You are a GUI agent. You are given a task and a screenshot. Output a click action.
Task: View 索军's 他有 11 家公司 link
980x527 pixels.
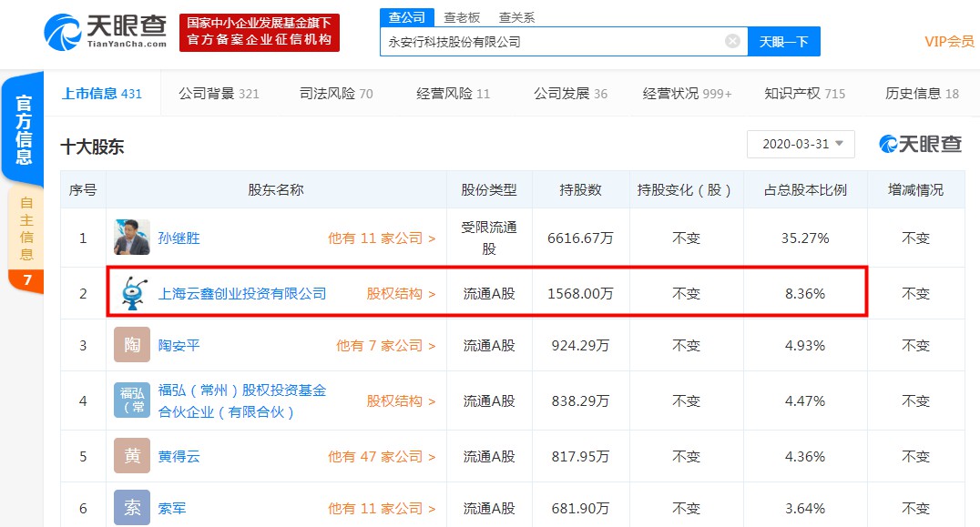[382, 508]
